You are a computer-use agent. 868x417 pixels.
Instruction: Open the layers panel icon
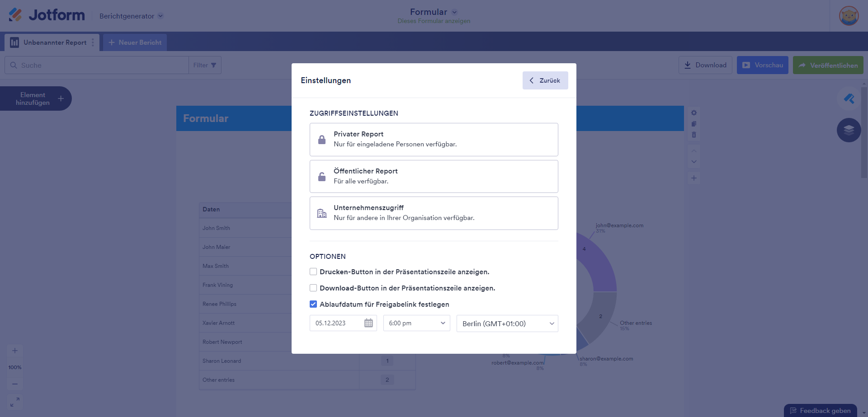[x=849, y=130]
